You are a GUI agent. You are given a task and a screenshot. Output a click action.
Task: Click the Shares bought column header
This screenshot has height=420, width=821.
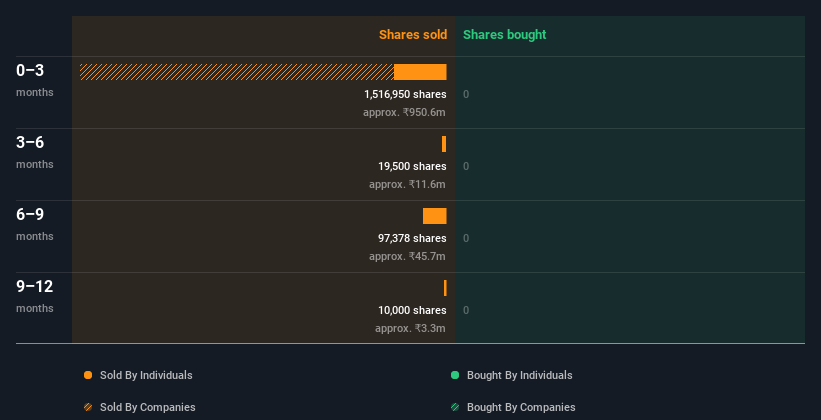pyautogui.click(x=504, y=35)
